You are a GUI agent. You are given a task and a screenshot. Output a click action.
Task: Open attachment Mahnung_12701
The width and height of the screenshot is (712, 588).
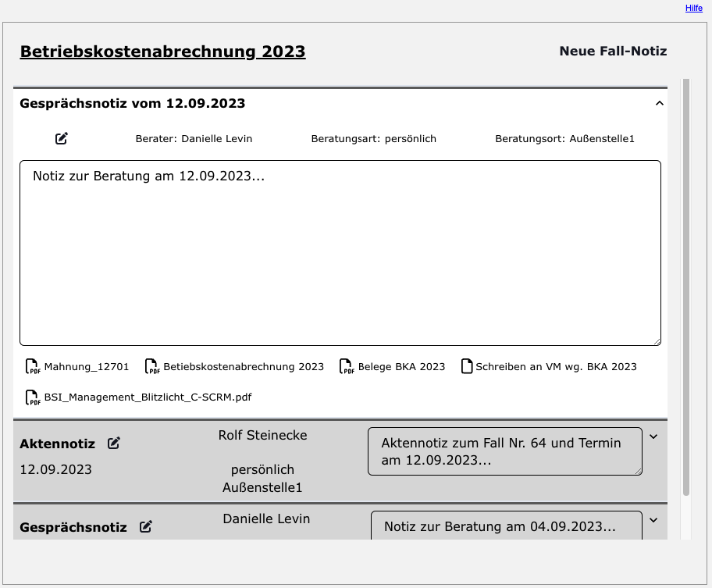click(87, 366)
